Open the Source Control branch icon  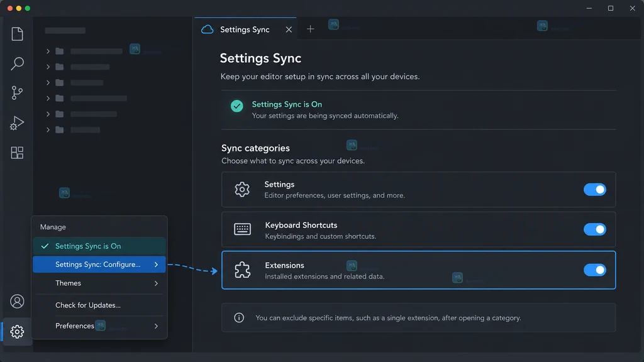point(17,93)
